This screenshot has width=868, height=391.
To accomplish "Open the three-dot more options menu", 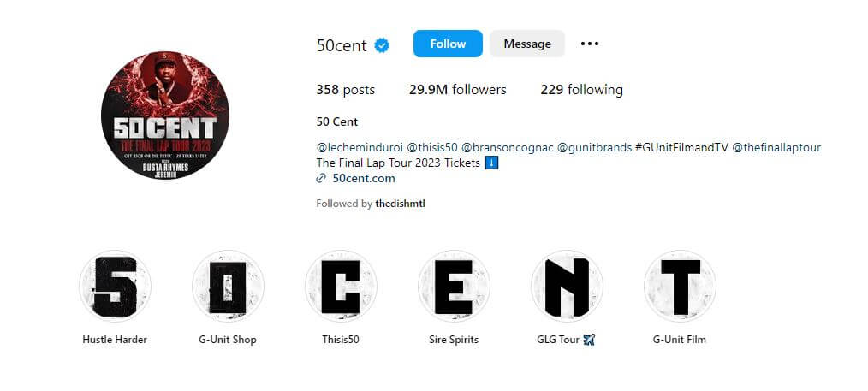I will [590, 44].
